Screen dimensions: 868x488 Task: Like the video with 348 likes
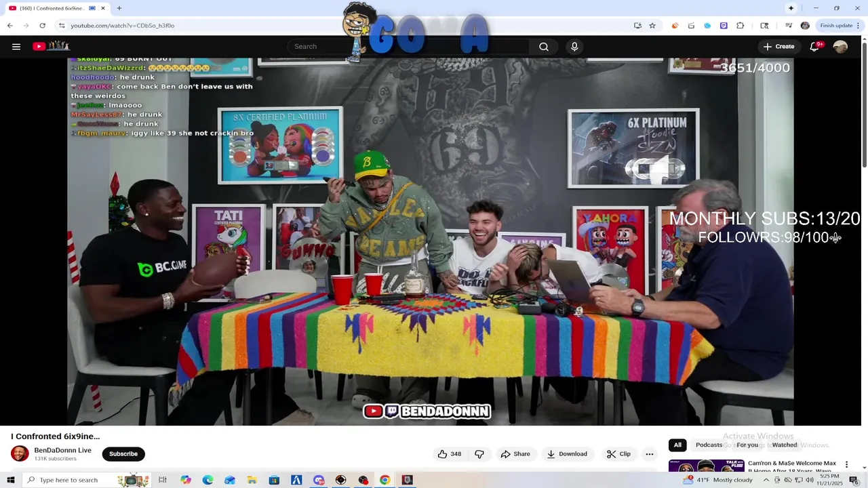click(x=449, y=454)
